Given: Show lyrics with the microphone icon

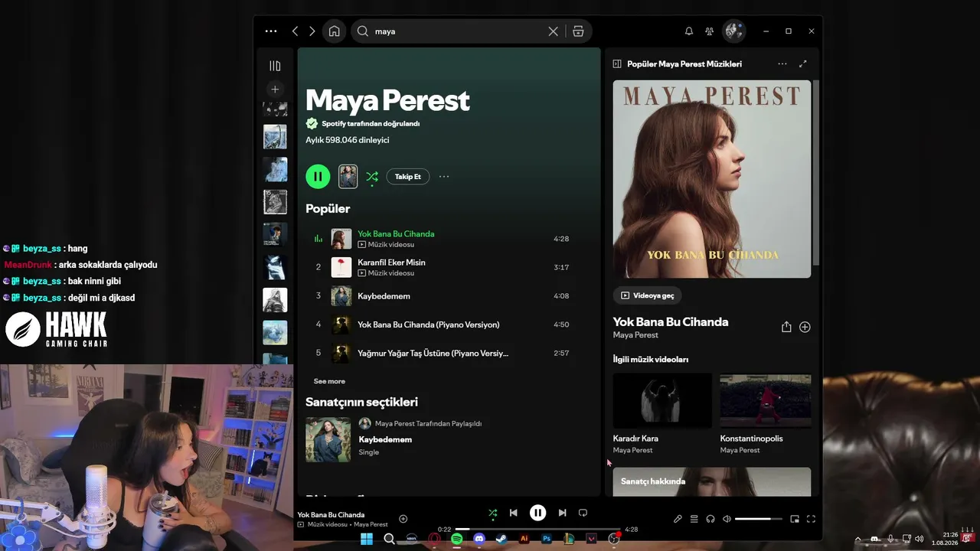Looking at the screenshot, I should tap(678, 519).
